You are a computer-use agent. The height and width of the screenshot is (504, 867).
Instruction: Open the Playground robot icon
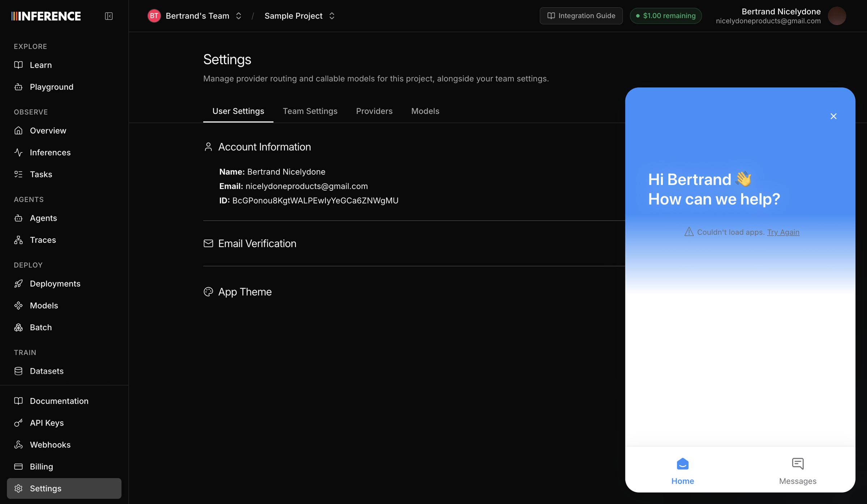coord(18,87)
